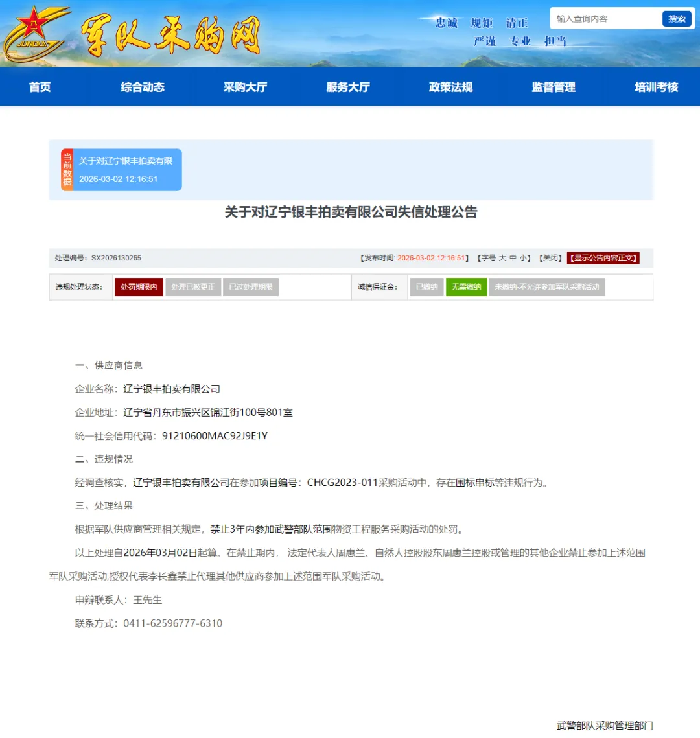This screenshot has height=738, width=700.
Task: Click the blue 搜索 button
Action: [677, 19]
